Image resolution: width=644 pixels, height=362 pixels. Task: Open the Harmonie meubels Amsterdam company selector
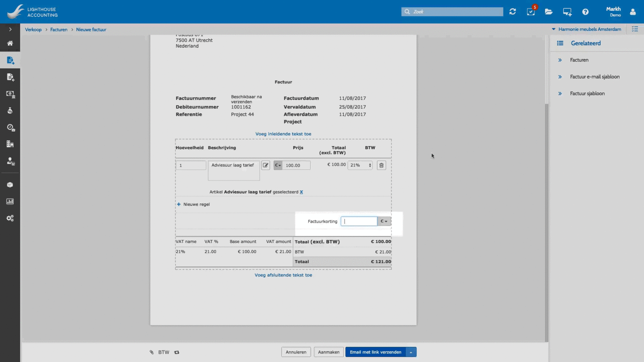point(586,29)
